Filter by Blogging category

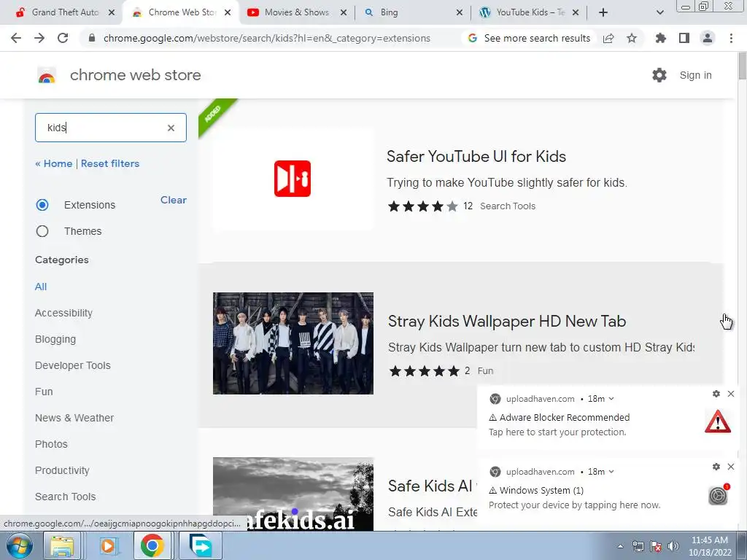pos(55,339)
